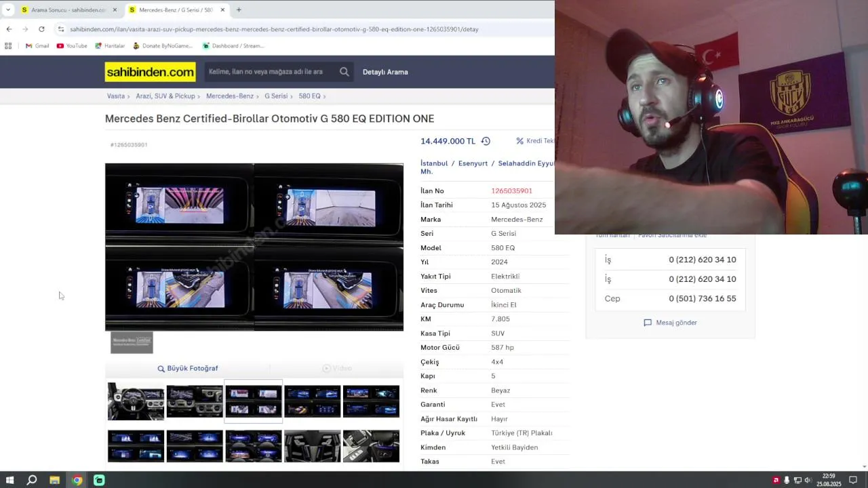Viewport: 868px width, 488px height.
Task: Open the tab list dropdown arrow
Action: coord(8,9)
